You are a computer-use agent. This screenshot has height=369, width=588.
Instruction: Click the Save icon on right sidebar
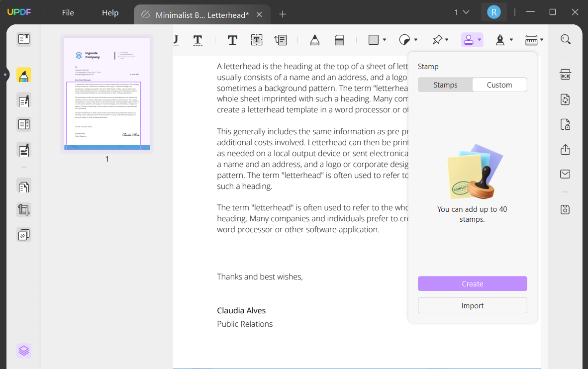tap(566, 209)
